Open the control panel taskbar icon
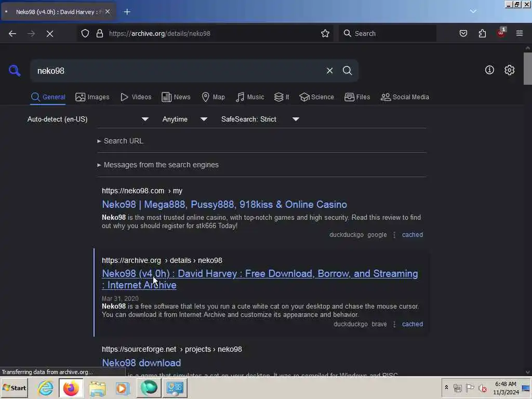 [175, 388]
